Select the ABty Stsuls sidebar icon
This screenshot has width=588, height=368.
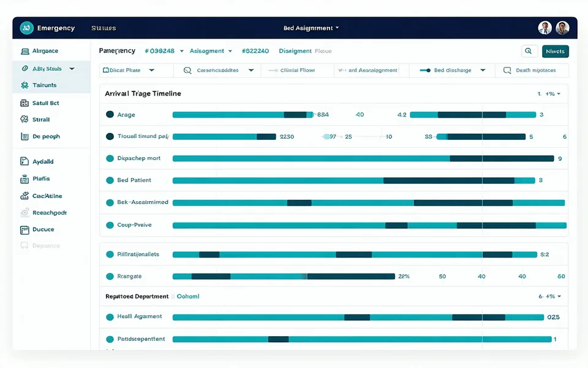point(24,68)
